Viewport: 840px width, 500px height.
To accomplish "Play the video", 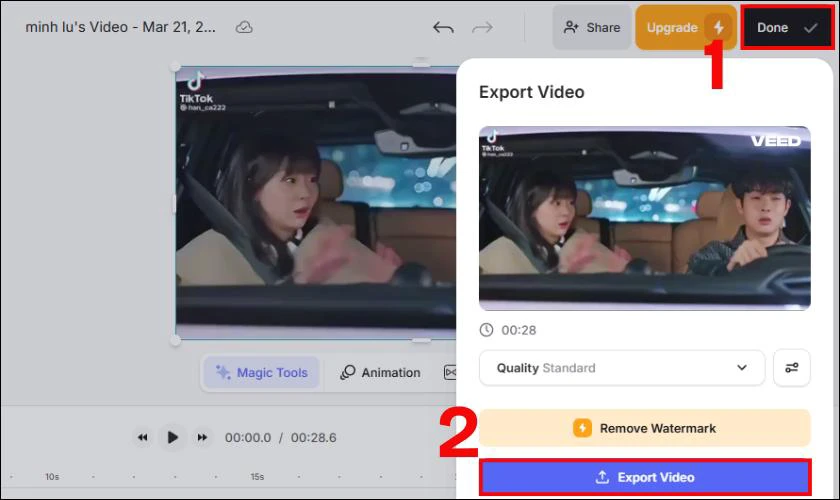I will (172, 437).
